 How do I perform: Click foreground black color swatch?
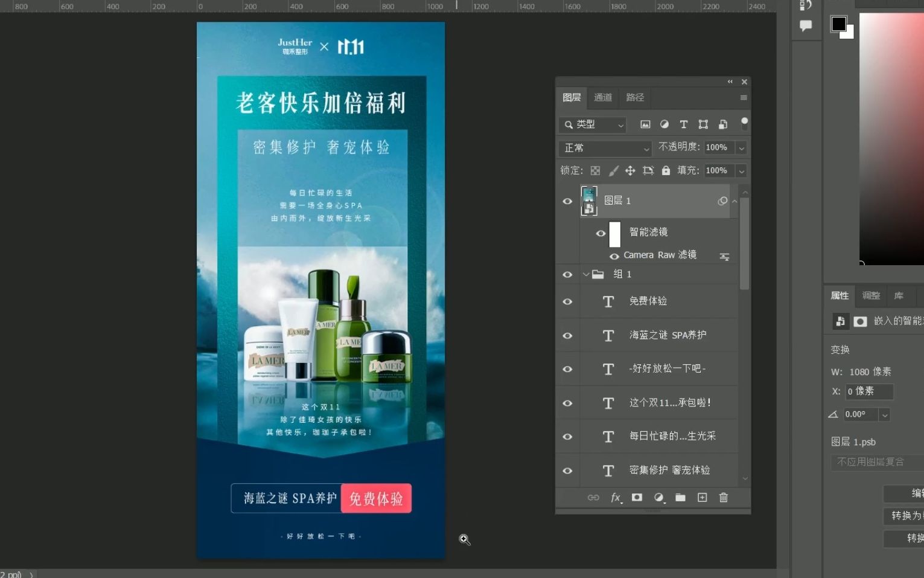tap(838, 24)
